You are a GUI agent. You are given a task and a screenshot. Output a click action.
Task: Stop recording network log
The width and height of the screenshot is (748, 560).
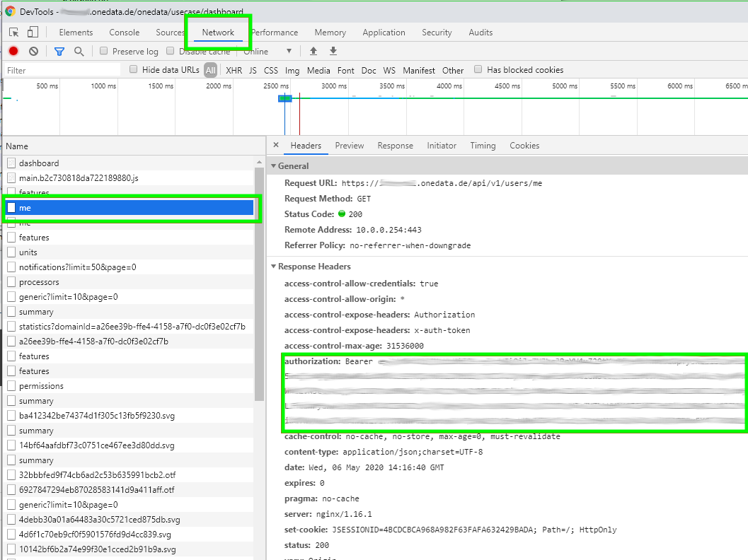(13, 52)
